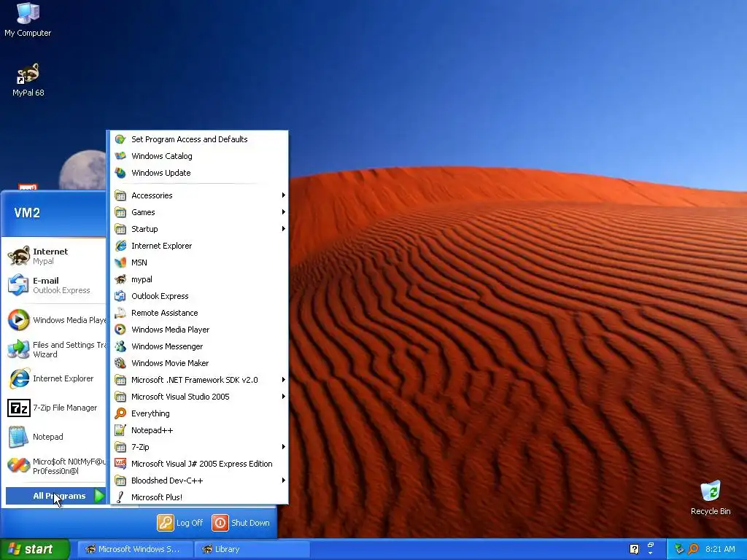Image resolution: width=747 pixels, height=560 pixels.
Task: Click the Everything tray icon near the clock
Action: (693, 549)
